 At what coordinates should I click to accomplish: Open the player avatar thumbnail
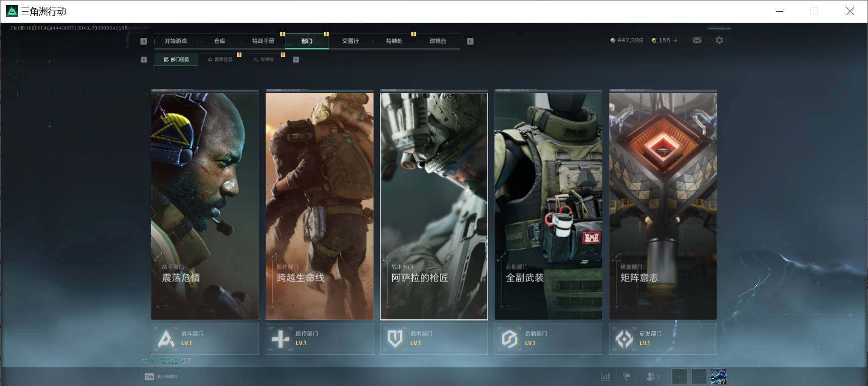[x=718, y=376]
